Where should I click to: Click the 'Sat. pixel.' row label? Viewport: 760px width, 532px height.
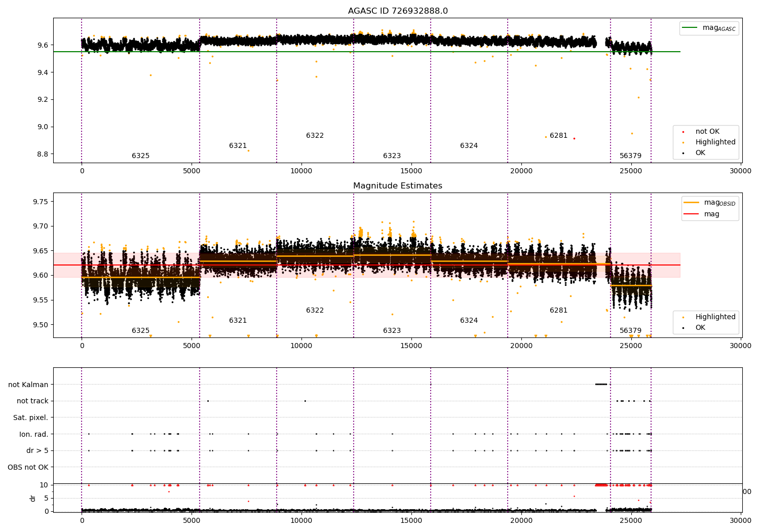[x=31, y=418]
